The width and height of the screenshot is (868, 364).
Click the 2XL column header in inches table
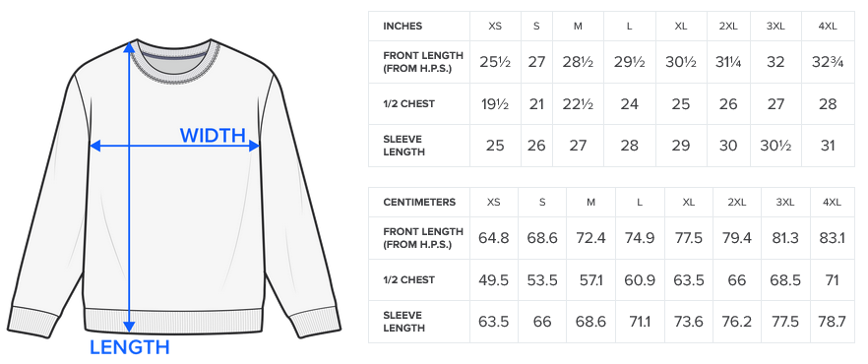point(728,26)
